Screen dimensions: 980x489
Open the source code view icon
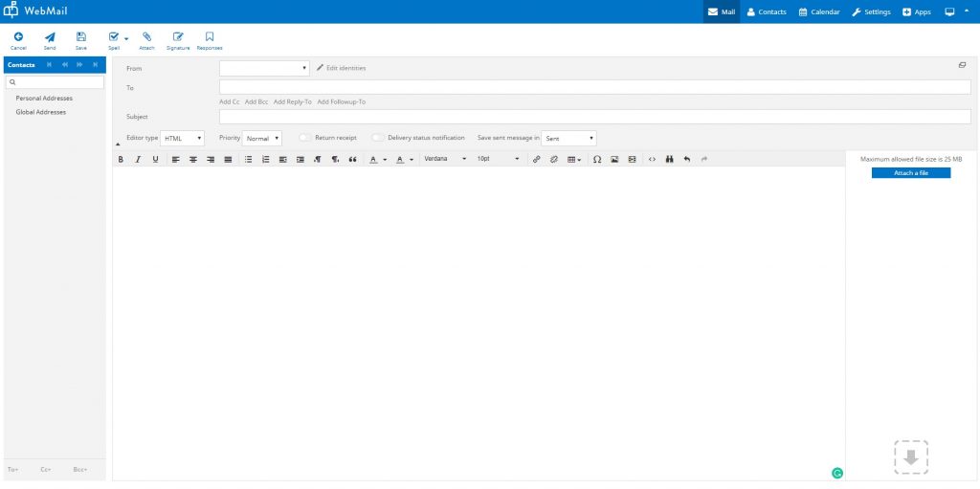tap(652, 160)
